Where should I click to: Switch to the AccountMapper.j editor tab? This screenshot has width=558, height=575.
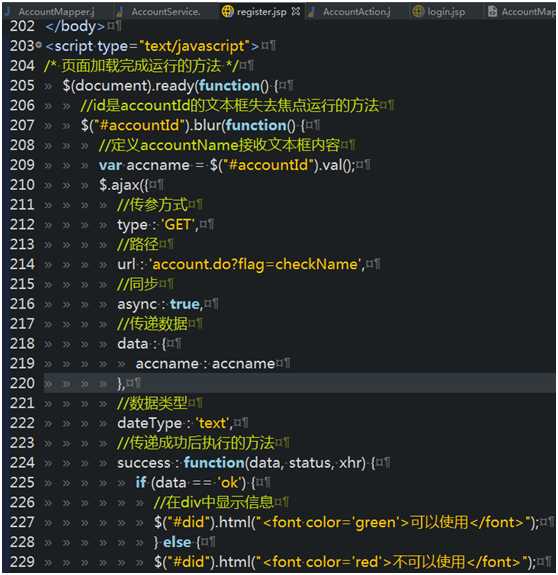pos(56,12)
